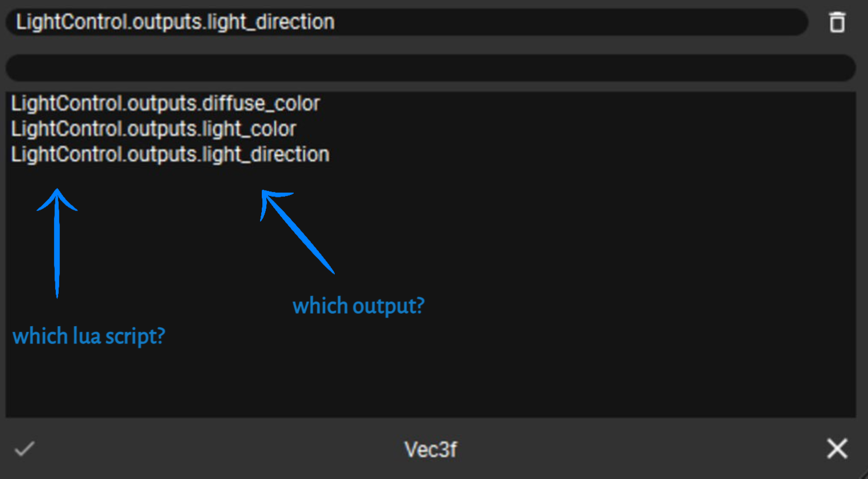868x479 pixels.
Task: Click the word "diffuse_color" in the first entry
Action: click(261, 104)
